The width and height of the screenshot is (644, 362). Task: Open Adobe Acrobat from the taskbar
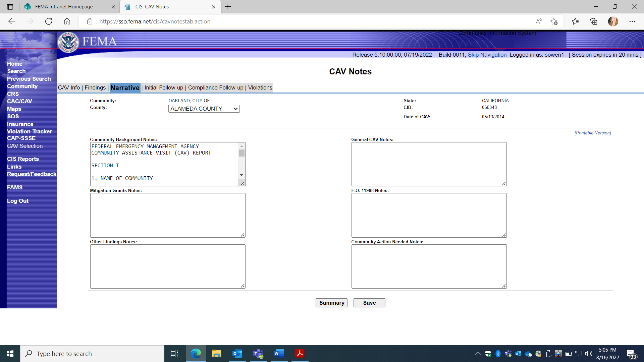point(300,354)
